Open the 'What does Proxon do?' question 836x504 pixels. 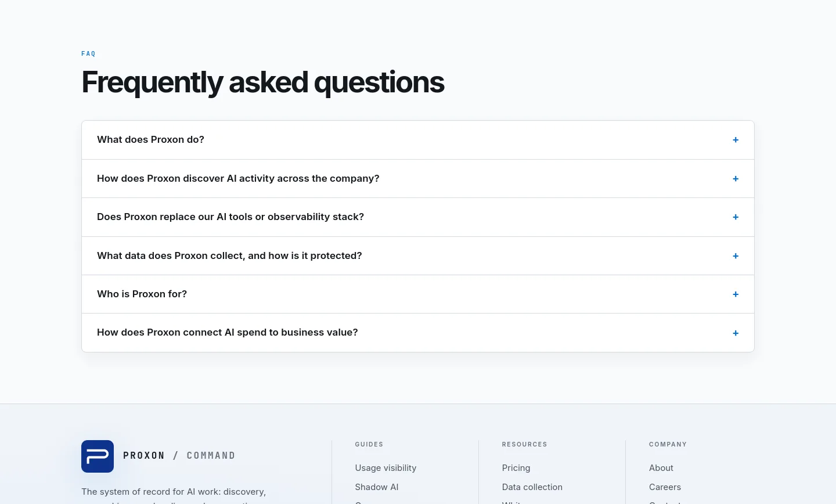point(418,140)
